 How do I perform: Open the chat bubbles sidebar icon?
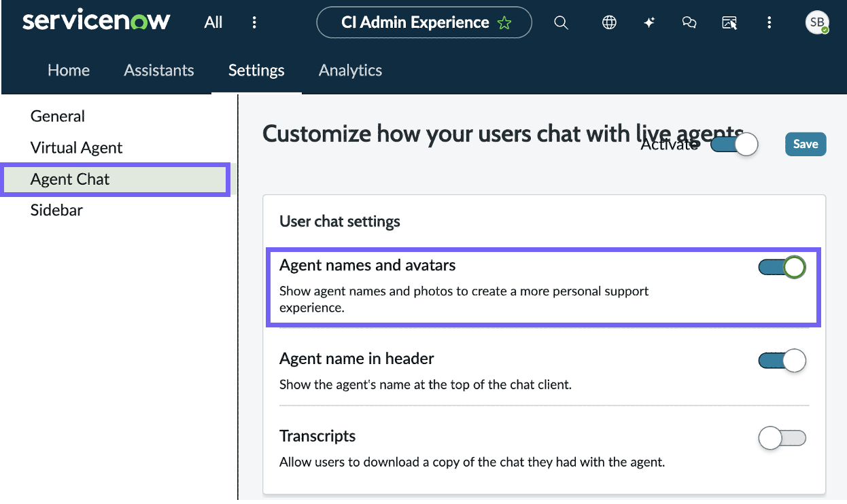click(689, 22)
